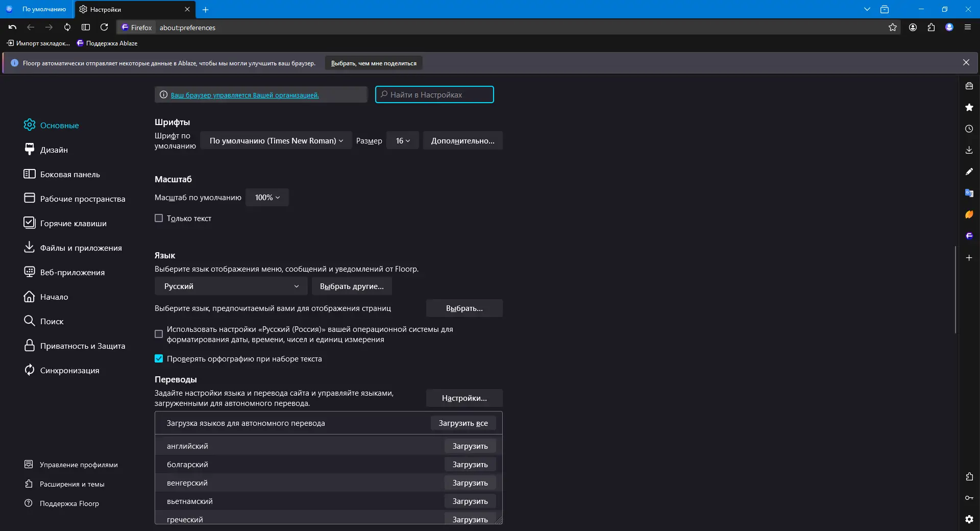This screenshot has height=531, width=980.
Task: Open the downloads icon in right sidebar
Action: (x=969, y=150)
